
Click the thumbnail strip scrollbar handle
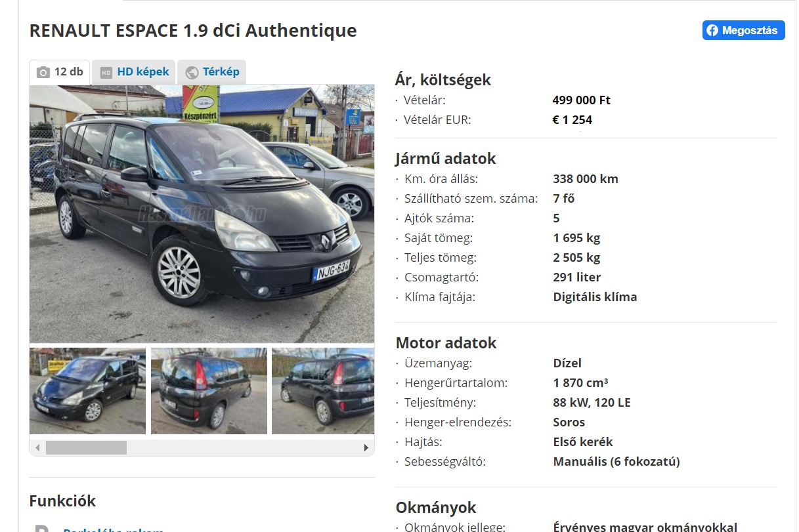click(86, 448)
